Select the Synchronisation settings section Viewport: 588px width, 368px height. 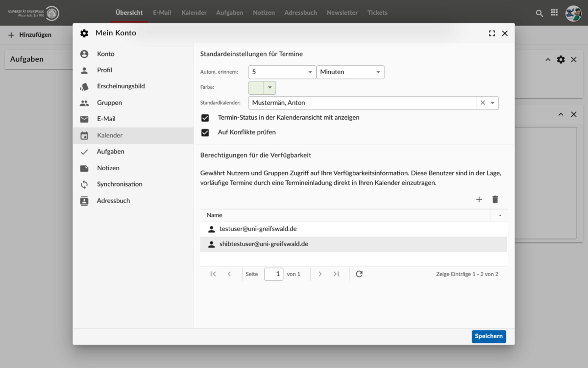coord(120,184)
